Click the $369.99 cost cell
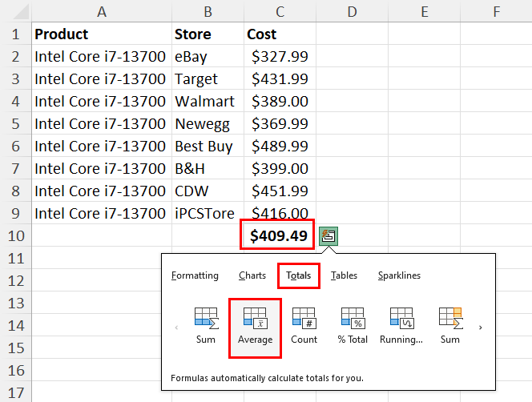This screenshot has height=402, width=532. 280,124
